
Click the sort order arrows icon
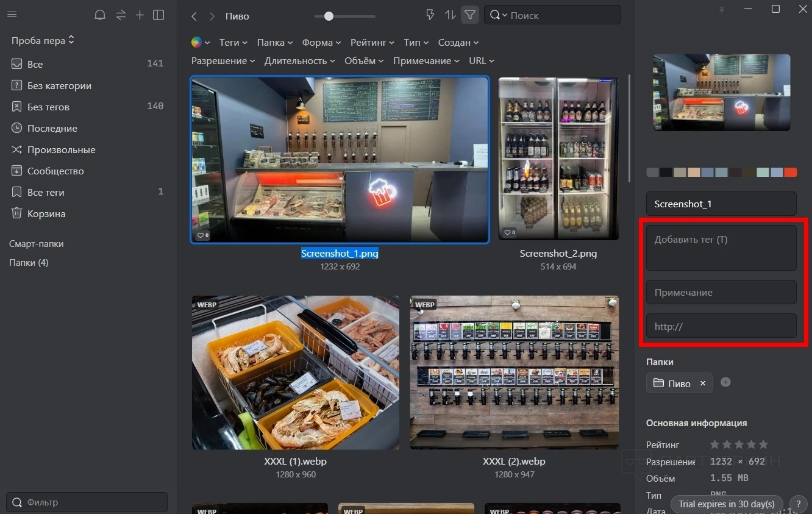[450, 15]
